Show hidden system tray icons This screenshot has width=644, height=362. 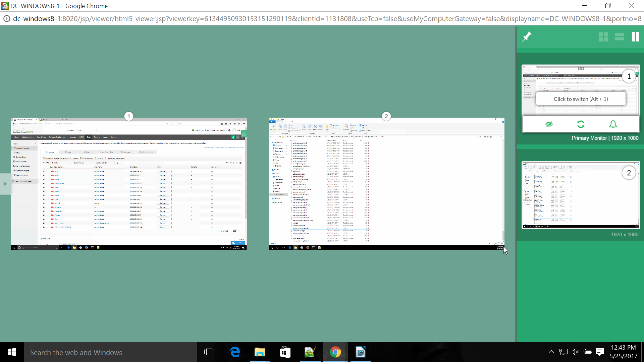click(551, 352)
